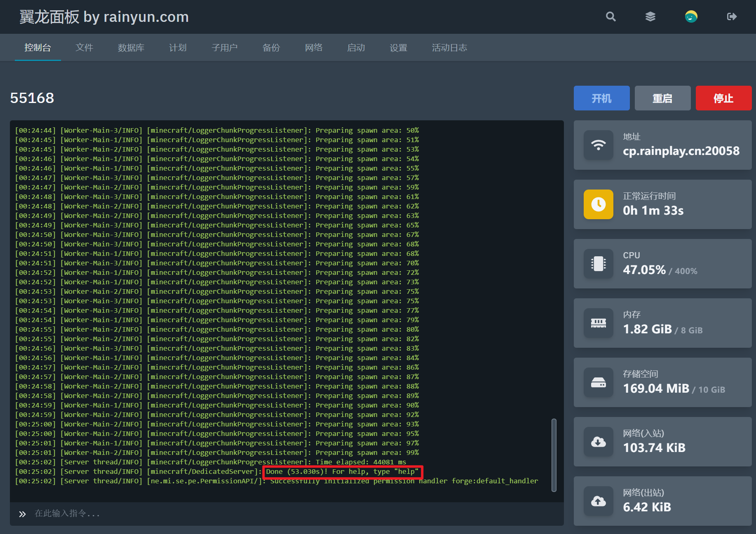The width and height of the screenshot is (756, 534).
Task: Click the storage value 169.04 MiB
Action: 656,389
